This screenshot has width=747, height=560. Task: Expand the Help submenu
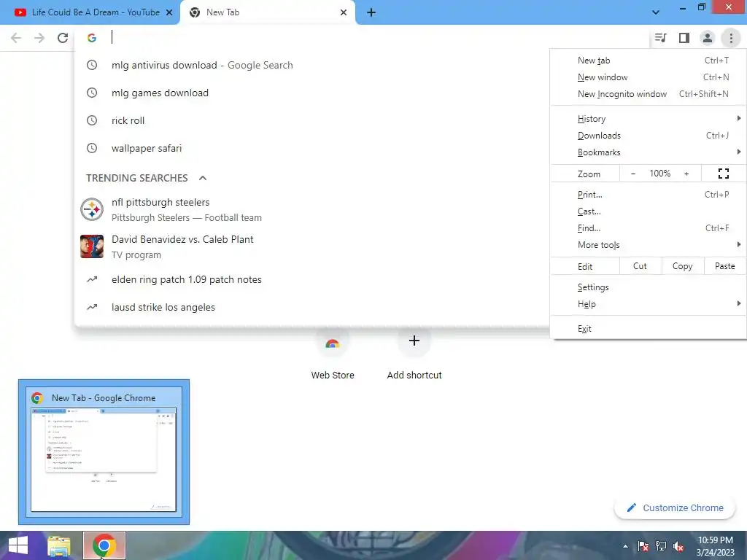pyautogui.click(x=649, y=304)
